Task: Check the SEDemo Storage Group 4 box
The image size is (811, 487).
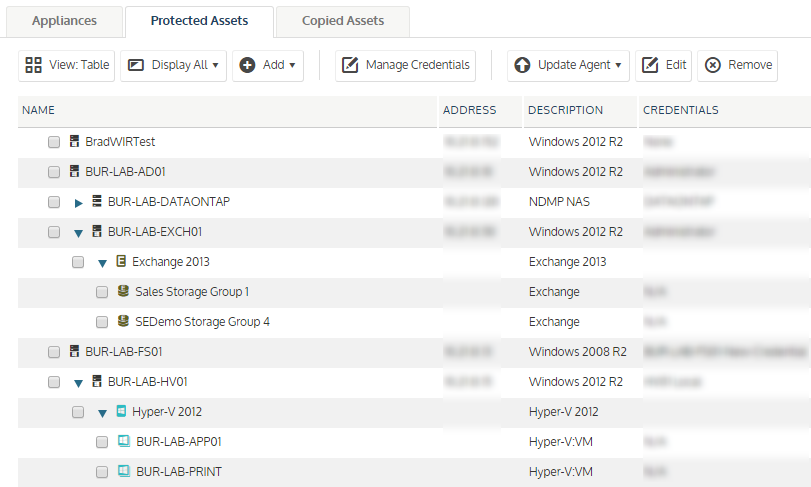Action: (x=102, y=322)
